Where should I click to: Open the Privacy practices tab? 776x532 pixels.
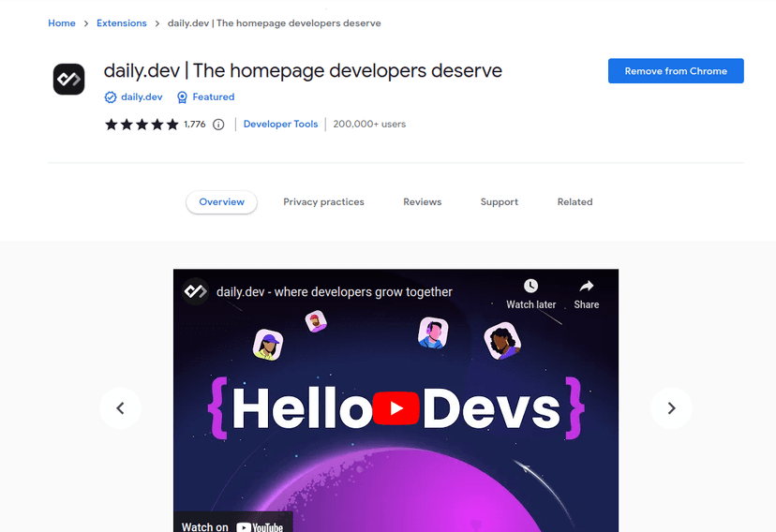pyautogui.click(x=323, y=201)
